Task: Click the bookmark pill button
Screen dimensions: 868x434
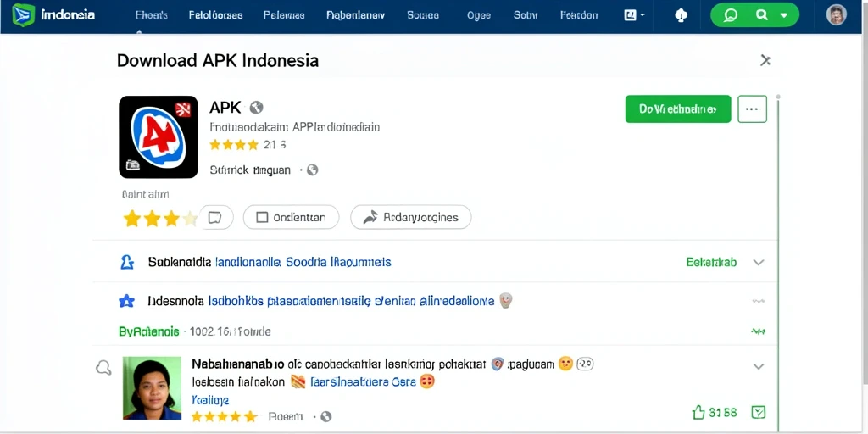Action: 215,217
